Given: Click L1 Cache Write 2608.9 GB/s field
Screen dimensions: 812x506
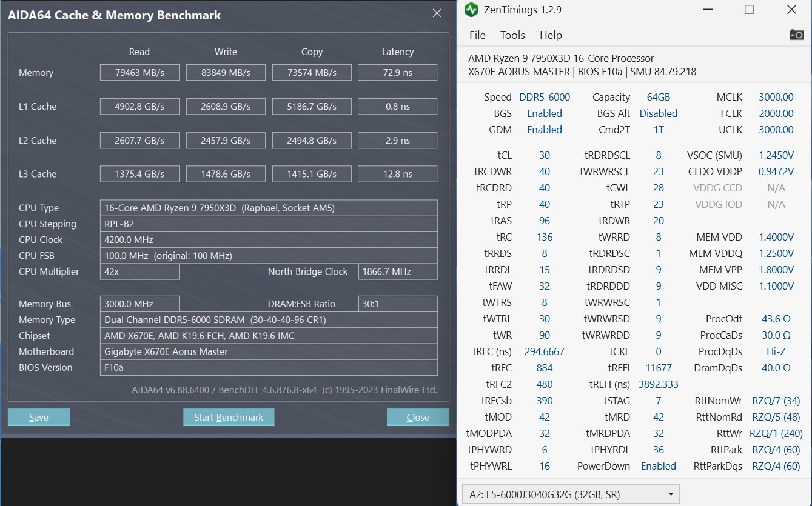Looking at the screenshot, I should tap(226, 107).
